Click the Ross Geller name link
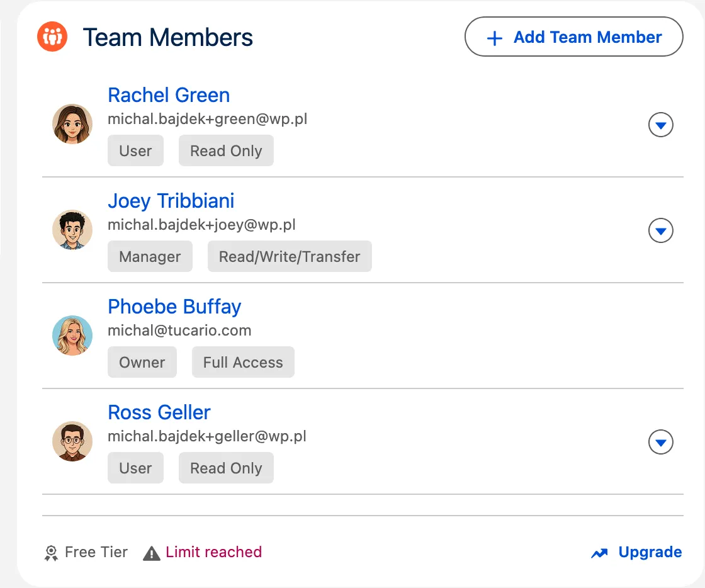The height and width of the screenshot is (588, 705). pos(159,412)
